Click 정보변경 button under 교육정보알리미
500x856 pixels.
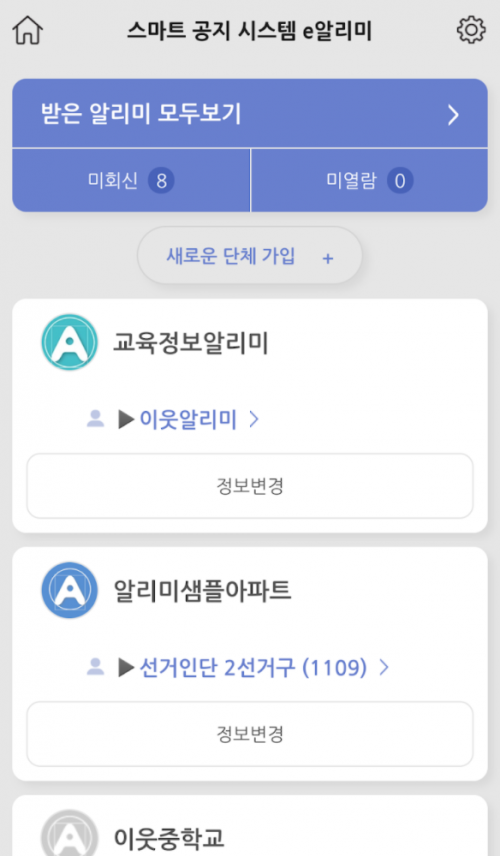[x=250, y=486]
